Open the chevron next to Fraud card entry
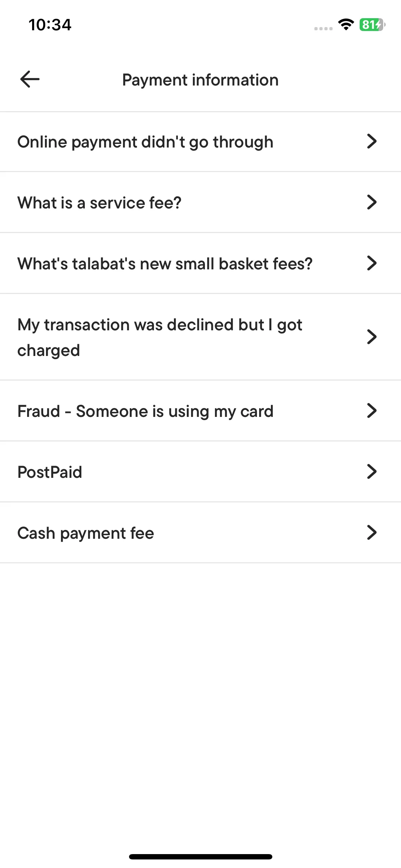The width and height of the screenshot is (401, 868). (x=371, y=410)
